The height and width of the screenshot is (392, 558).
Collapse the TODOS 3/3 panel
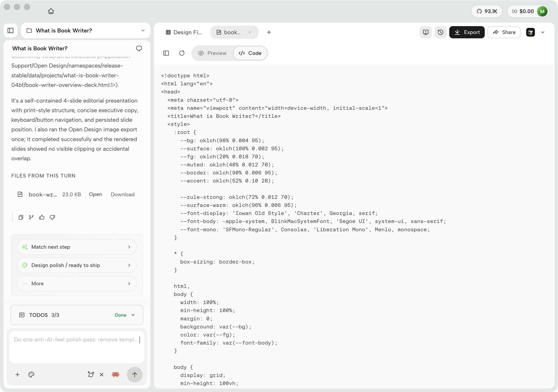(x=133, y=315)
